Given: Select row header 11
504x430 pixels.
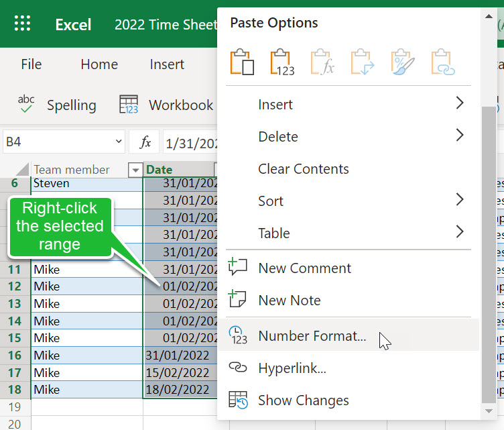Looking at the screenshot, I should pos(15,270).
